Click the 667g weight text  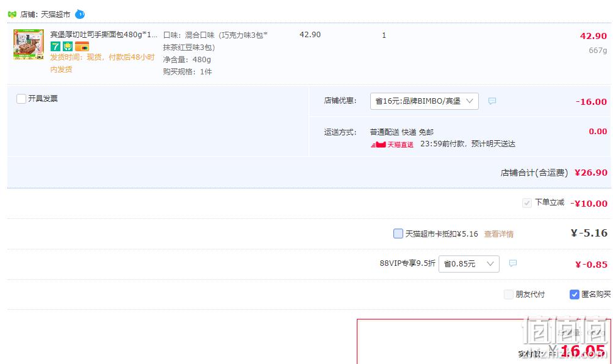598,51
